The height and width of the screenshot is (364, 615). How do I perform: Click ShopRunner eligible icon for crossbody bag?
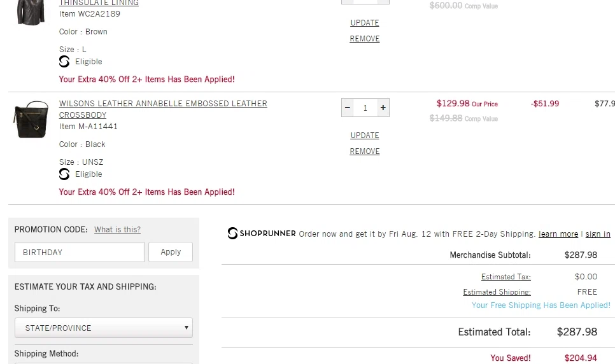pos(64,174)
